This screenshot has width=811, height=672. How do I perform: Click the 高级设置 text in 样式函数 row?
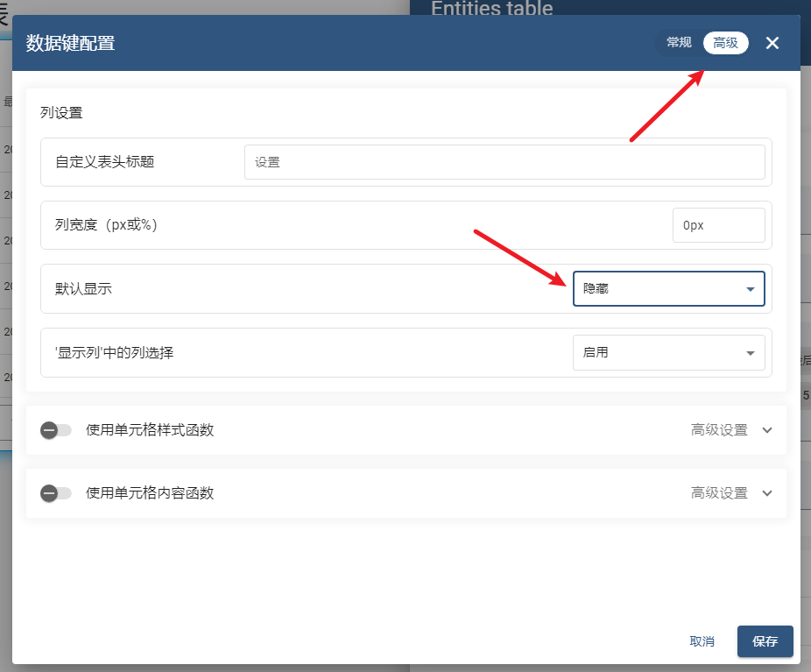719,430
